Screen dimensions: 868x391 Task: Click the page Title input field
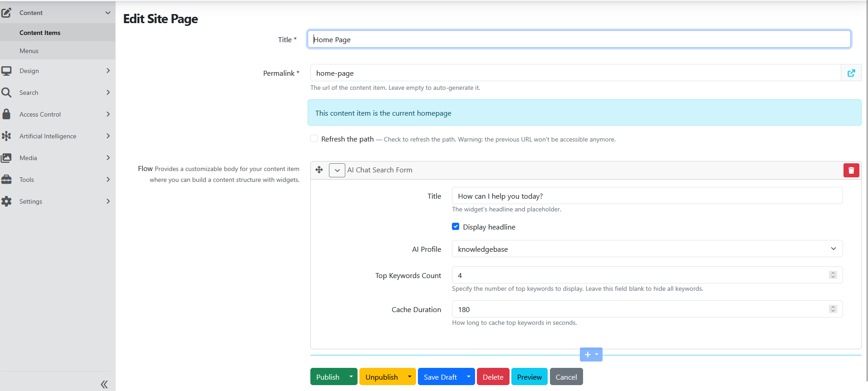coord(579,39)
